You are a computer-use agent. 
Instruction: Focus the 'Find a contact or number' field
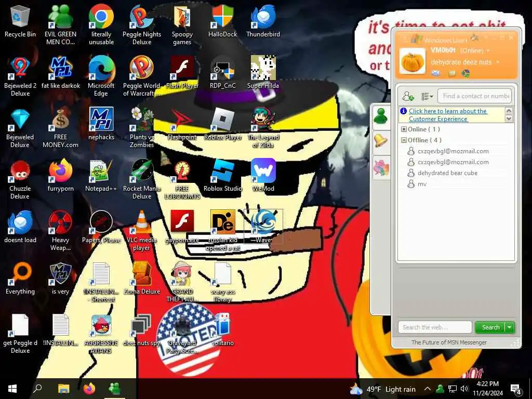474,96
